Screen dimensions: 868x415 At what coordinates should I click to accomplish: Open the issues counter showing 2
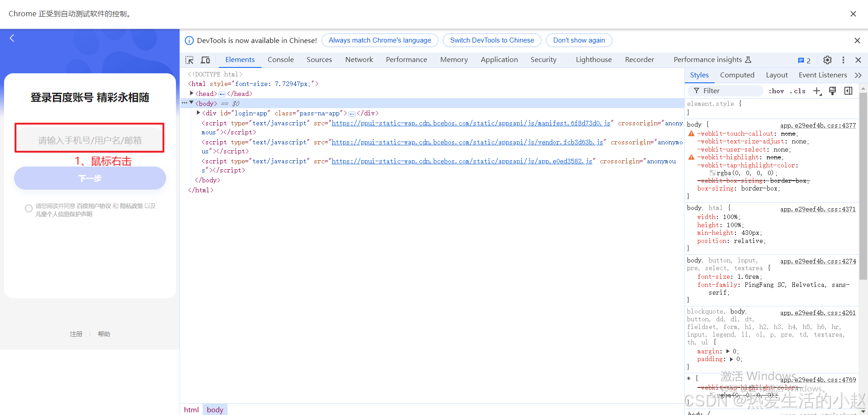point(804,60)
